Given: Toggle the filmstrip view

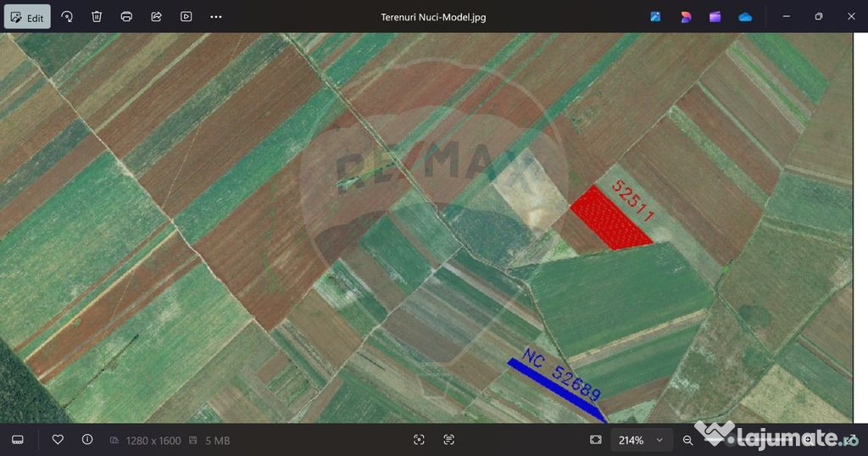Looking at the screenshot, I should [x=18, y=440].
